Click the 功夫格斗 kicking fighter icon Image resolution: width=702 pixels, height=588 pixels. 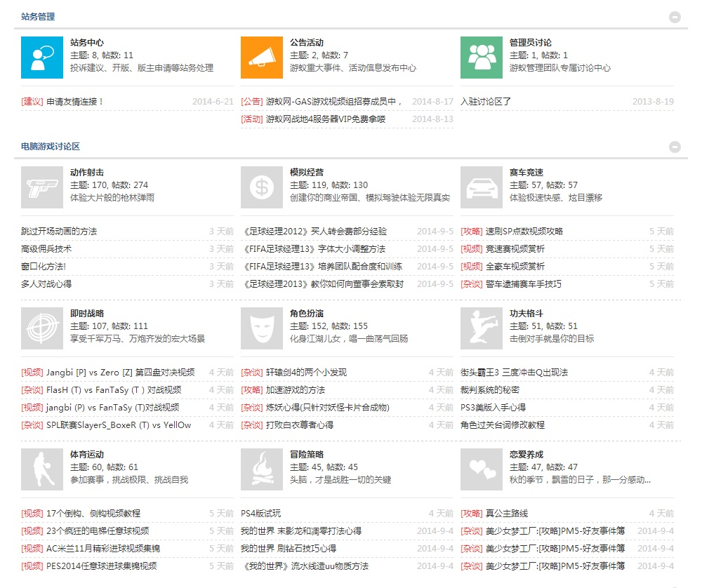click(x=482, y=328)
